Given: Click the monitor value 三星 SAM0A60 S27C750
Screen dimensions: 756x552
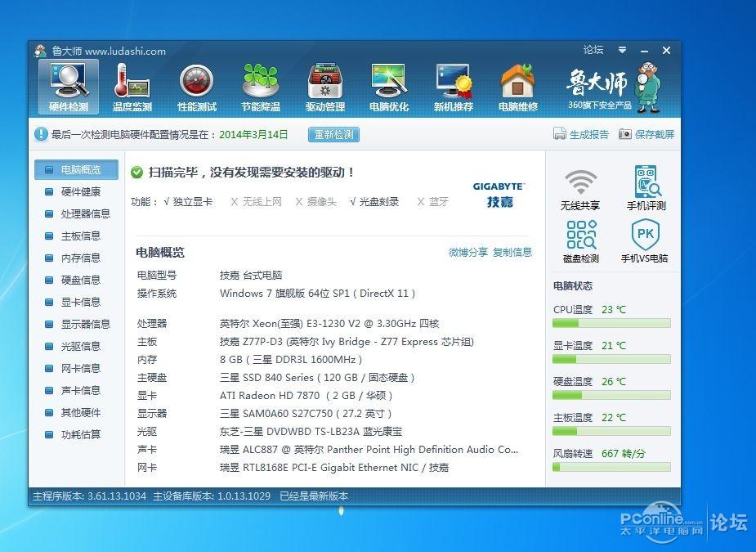Looking at the screenshot, I should click(x=306, y=414).
